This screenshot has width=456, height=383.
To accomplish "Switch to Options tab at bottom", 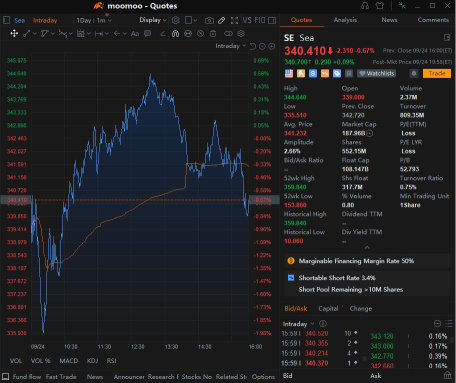I will coord(263,377).
